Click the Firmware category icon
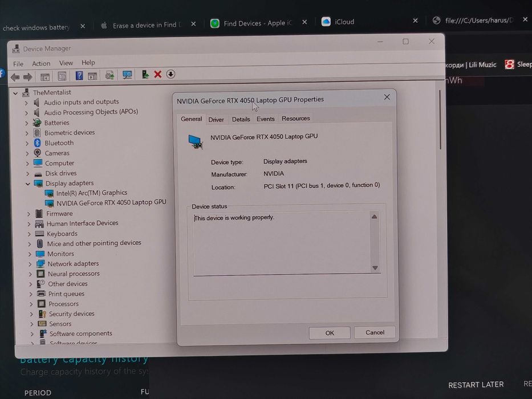 39,213
